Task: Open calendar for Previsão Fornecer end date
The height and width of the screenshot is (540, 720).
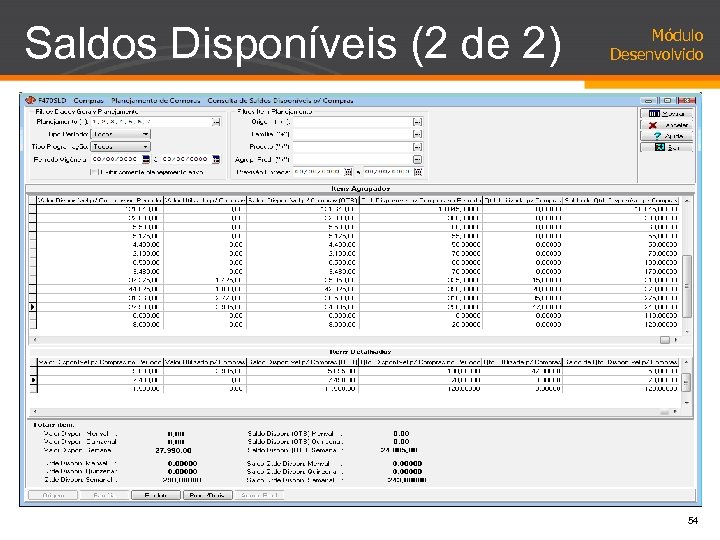Action: 418,172
